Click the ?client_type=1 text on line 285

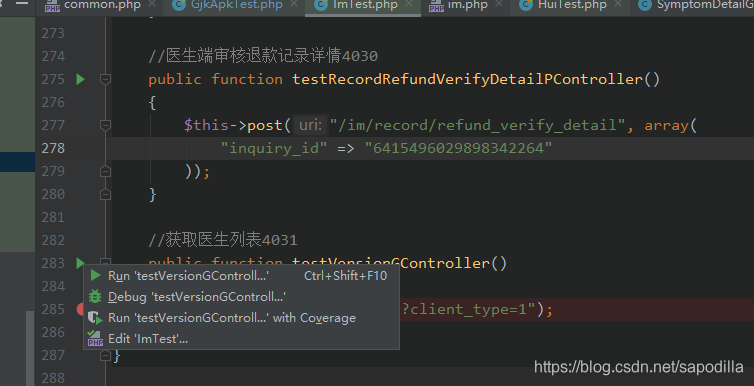(464, 309)
